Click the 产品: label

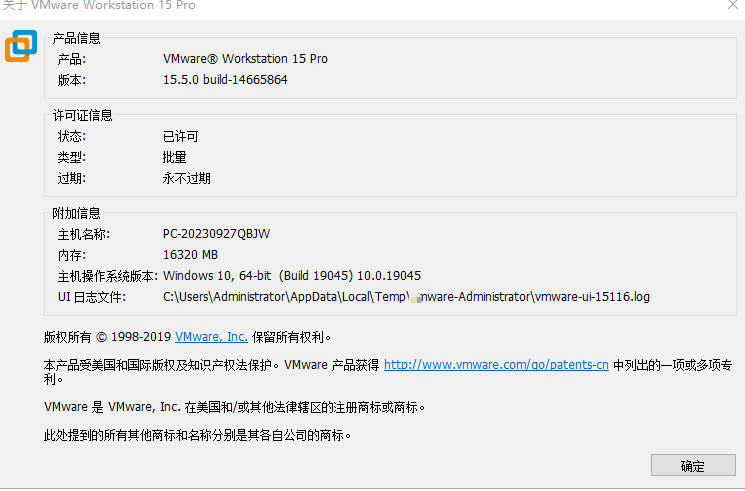click(72, 59)
